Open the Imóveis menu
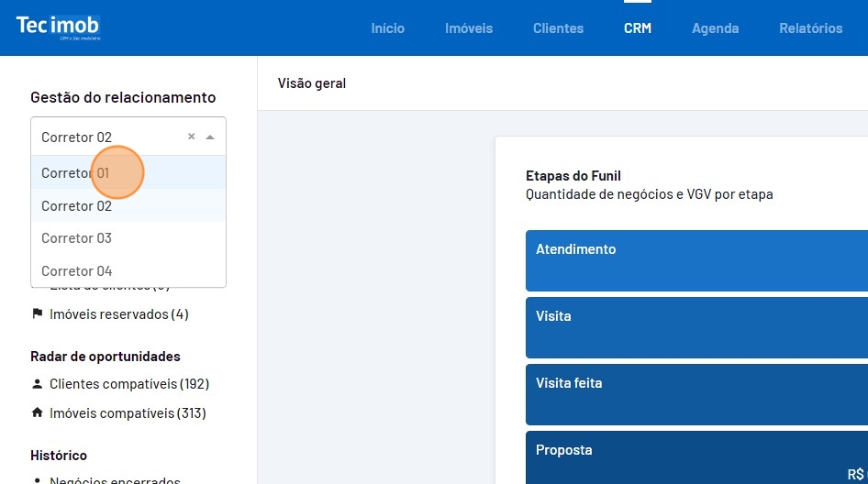This screenshot has height=484, width=868. pyautogui.click(x=468, y=28)
